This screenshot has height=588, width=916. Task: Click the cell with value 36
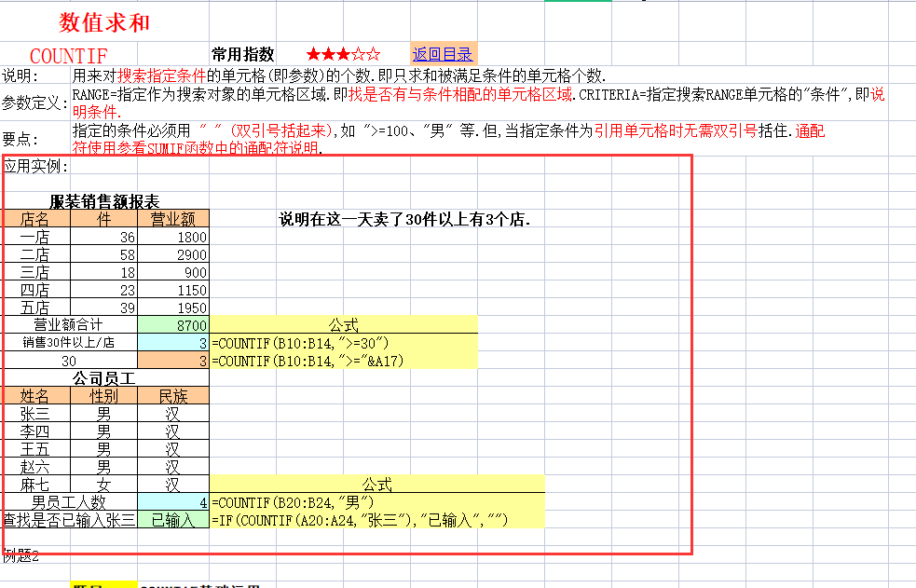tap(104, 237)
